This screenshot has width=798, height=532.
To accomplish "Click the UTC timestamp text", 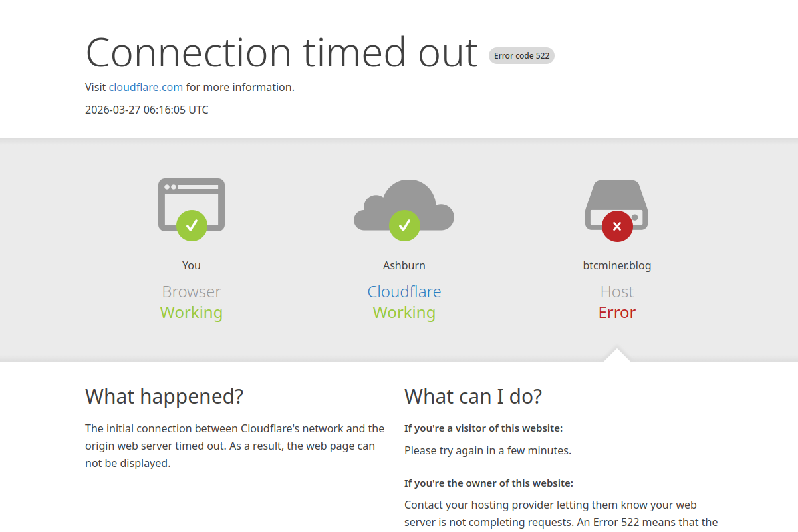I will pyautogui.click(x=147, y=110).
